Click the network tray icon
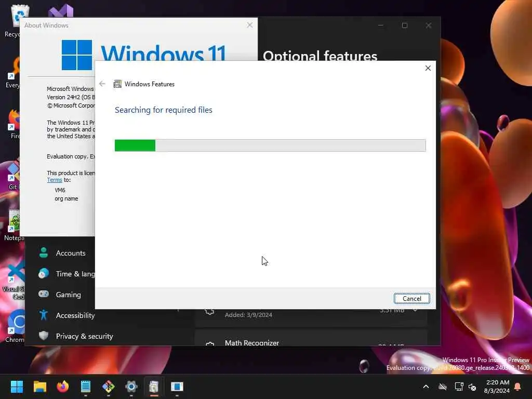This screenshot has height=399, width=532. (x=459, y=387)
